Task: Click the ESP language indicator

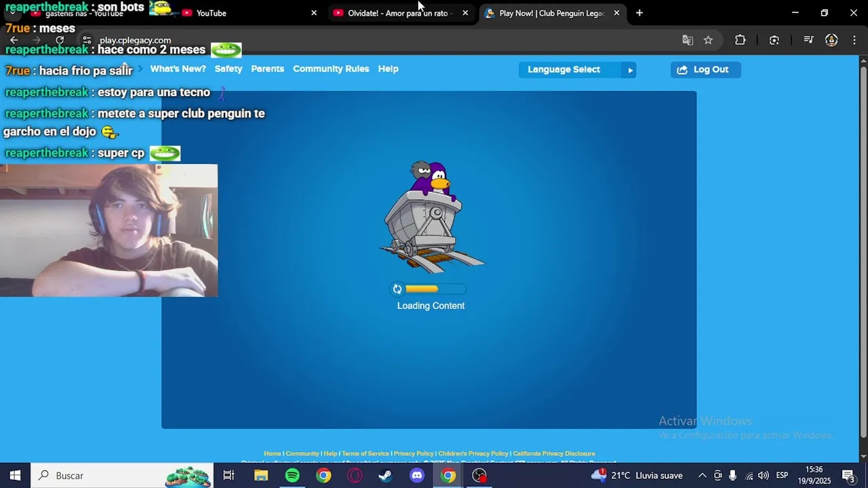Action: (x=782, y=476)
